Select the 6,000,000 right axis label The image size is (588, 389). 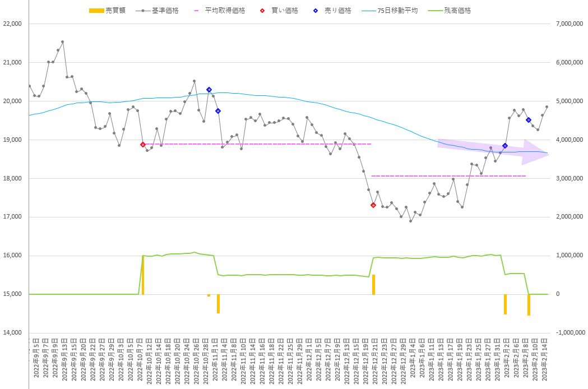pos(570,62)
